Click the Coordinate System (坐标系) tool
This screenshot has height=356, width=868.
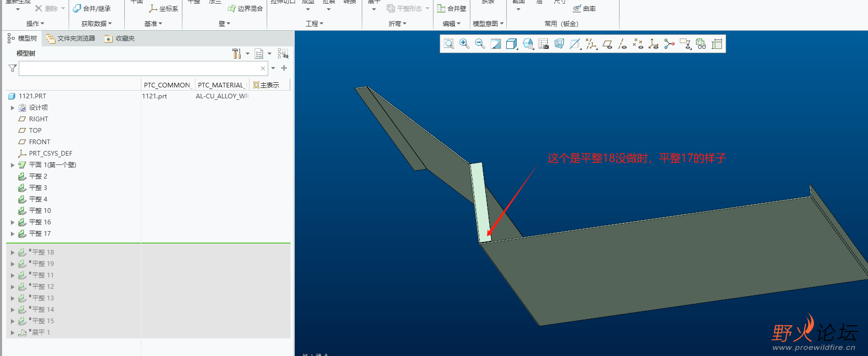tap(164, 9)
